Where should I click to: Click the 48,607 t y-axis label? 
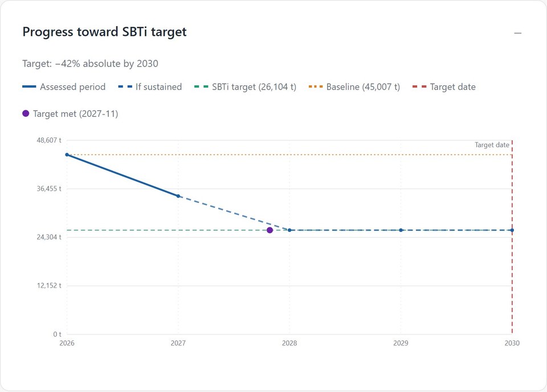[x=49, y=140]
